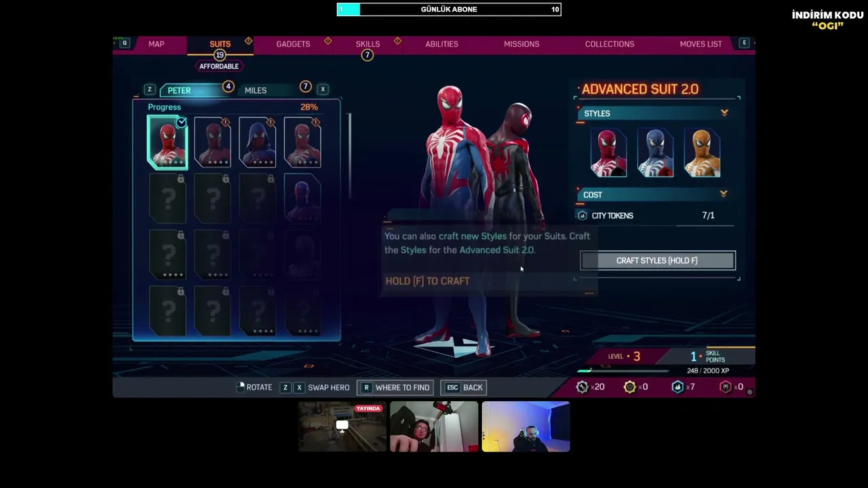Click the alert diamond on the fourth suit
Image resolution: width=868 pixels, height=488 pixels.
click(315, 122)
